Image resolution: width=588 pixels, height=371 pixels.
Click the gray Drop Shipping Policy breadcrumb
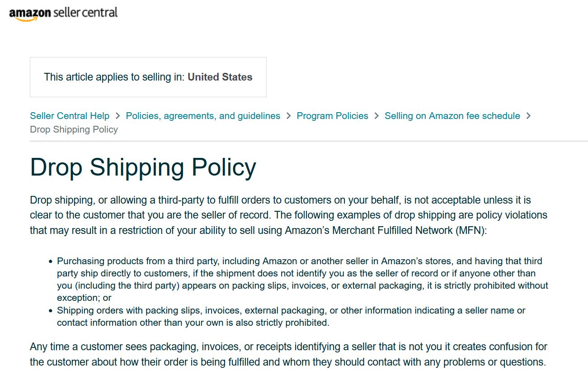[74, 129]
